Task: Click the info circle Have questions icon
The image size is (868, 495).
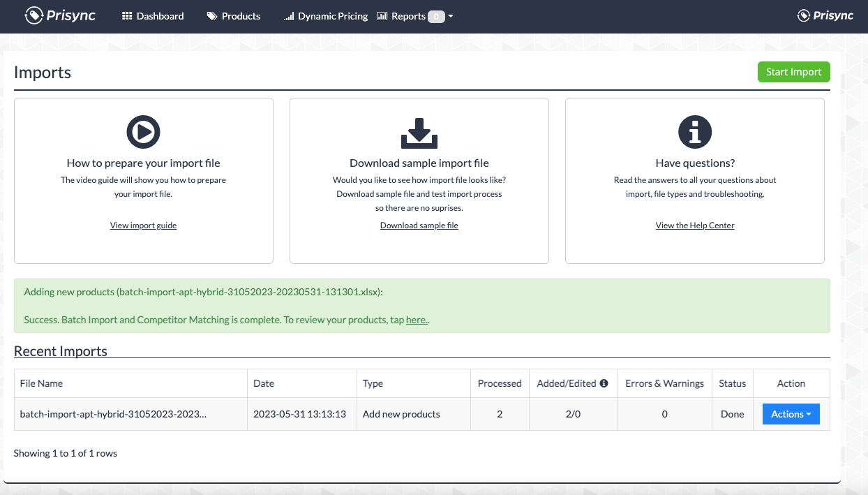Action: [x=695, y=131]
